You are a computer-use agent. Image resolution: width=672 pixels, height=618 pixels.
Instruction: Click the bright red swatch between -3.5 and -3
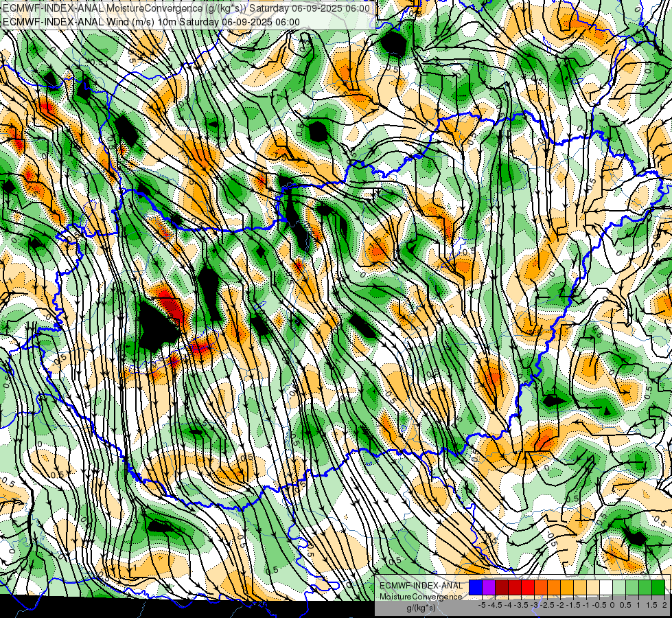pos(528,588)
